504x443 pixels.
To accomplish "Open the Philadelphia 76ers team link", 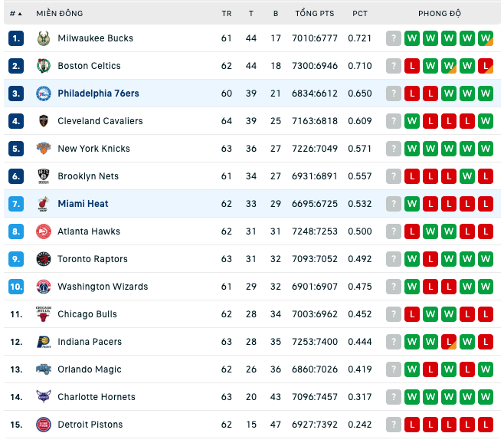I will click(98, 94).
